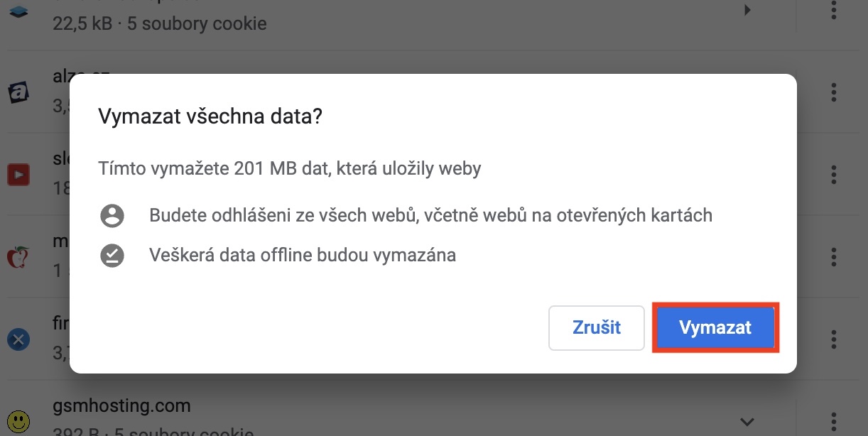Click the blue X site favicon
This screenshot has height=436, width=868.
pyautogui.click(x=18, y=339)
